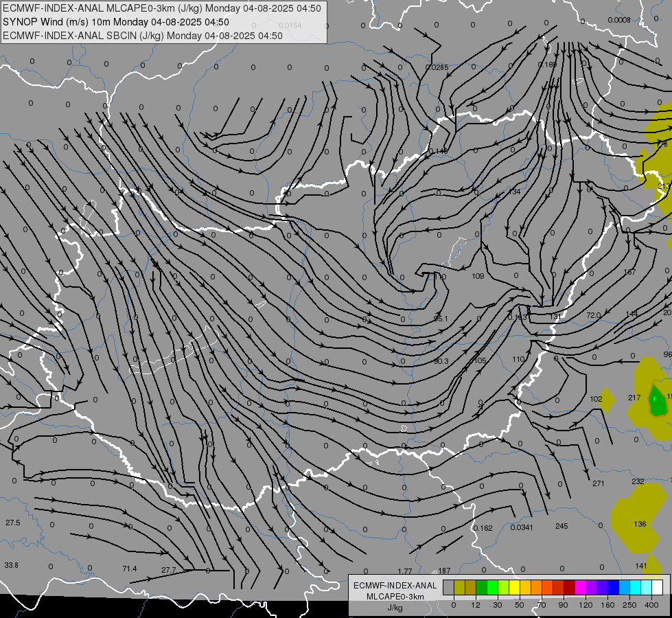Click the map value '0.0285'
The width and height of the screenshot is (672, 618).
pyautogui.click(x=437, y=67)
